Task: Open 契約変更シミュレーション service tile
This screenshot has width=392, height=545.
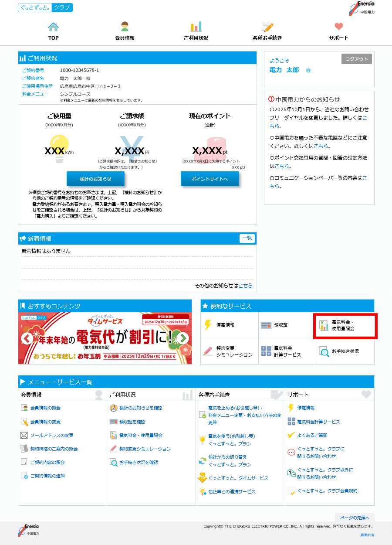Action: click(208, 351)
